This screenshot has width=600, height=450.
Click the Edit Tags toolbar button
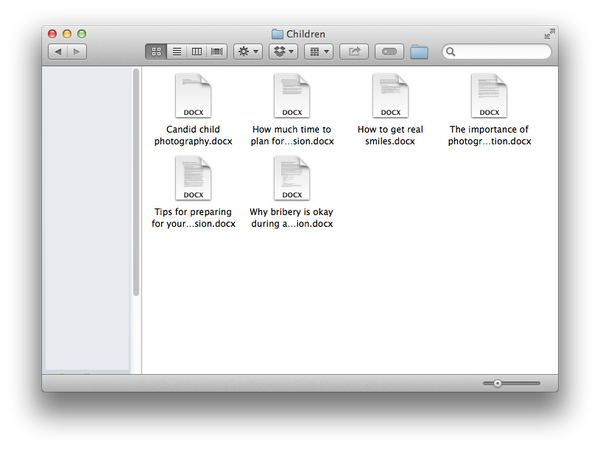pos(389,51)
